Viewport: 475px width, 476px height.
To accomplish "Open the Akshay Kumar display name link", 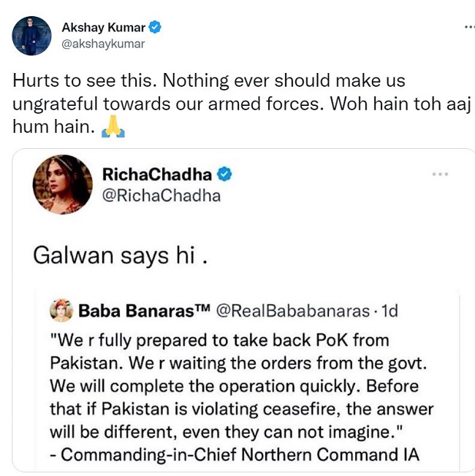I will tap(103, 28).
